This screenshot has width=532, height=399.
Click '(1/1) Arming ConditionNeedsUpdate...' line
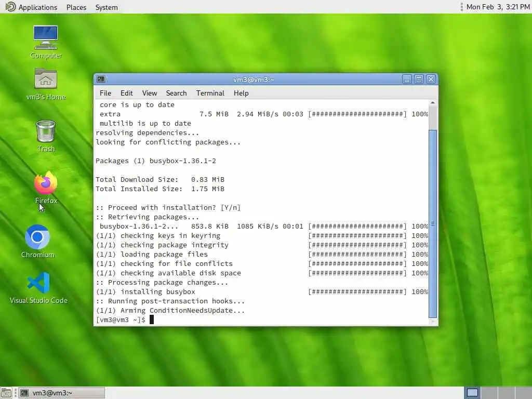170,311
